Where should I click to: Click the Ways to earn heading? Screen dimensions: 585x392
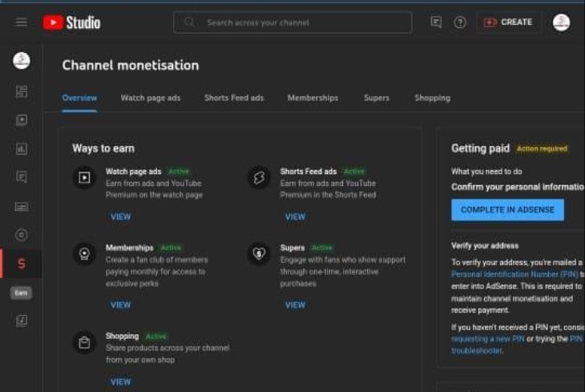tap(103, 148)
